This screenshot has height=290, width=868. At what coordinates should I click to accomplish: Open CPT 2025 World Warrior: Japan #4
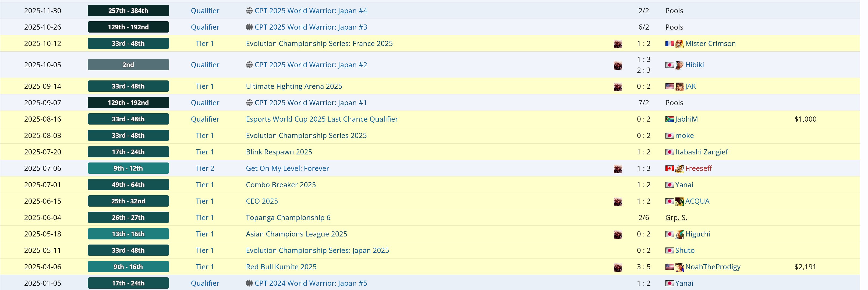[x=311, y=11]
